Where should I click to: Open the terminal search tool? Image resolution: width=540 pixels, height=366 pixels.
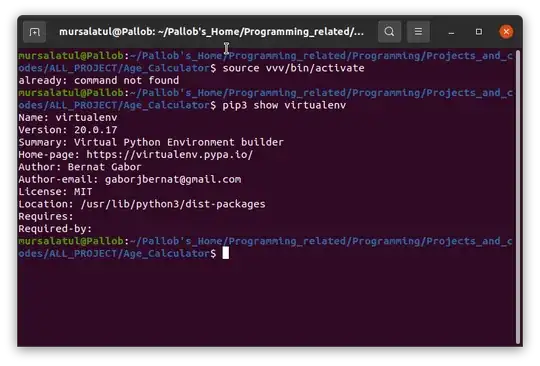tap(389, 32)
